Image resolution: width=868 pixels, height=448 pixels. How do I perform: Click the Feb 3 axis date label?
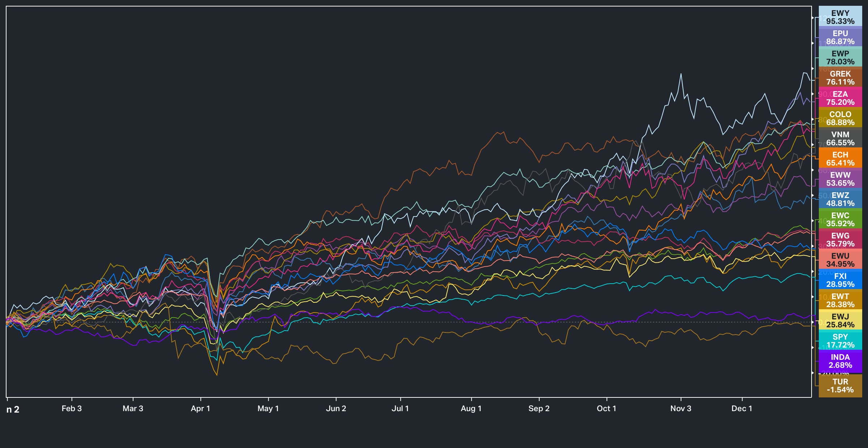72,408
